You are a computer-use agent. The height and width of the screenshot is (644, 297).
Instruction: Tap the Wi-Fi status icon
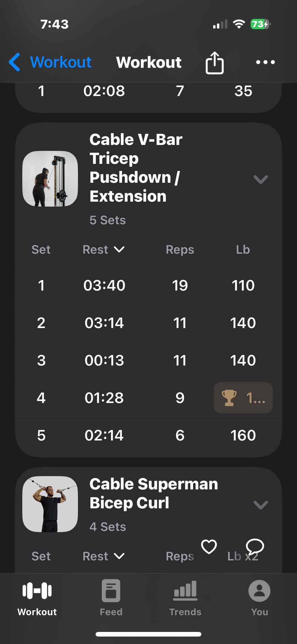239,24
